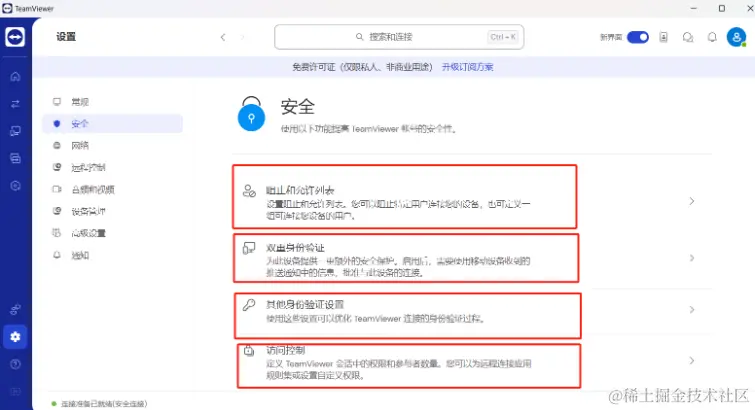Open the circular support icon in sidebar
The width and height of the screenshot is (755, 410).
tap(15, 185)
